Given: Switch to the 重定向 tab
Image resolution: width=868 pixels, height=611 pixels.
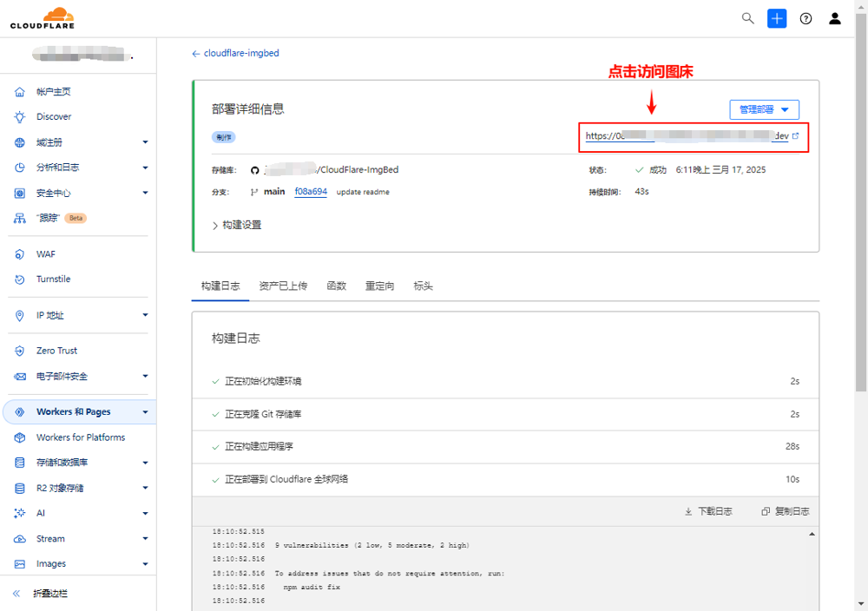Looking at the screenshot, I should point(379,286).
